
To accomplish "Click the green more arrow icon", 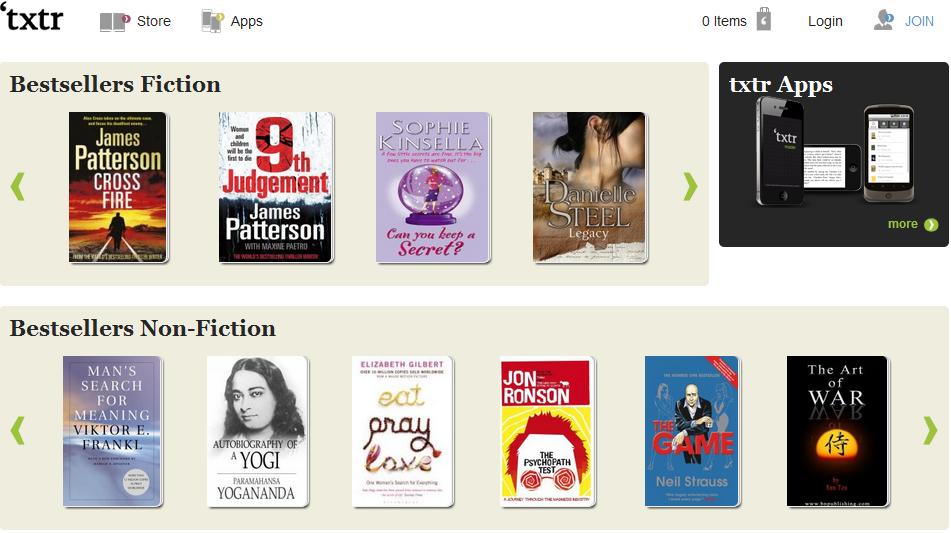I will point(931,225).
